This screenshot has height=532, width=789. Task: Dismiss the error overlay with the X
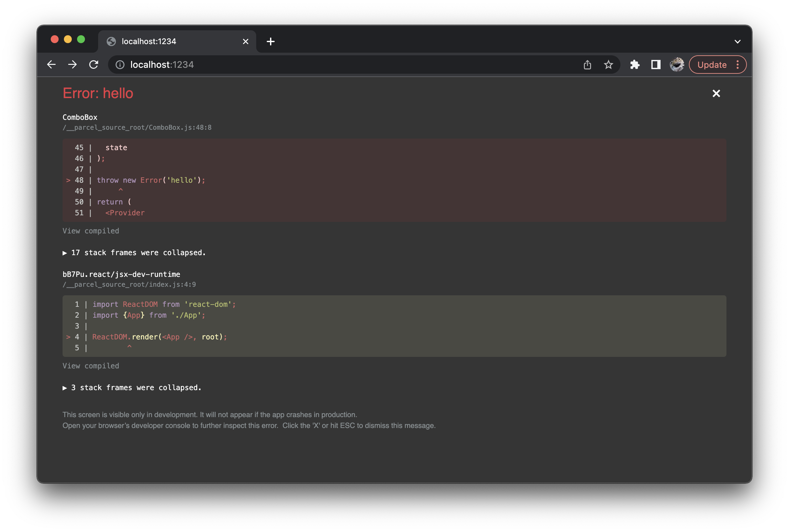[x=716, y=93]
